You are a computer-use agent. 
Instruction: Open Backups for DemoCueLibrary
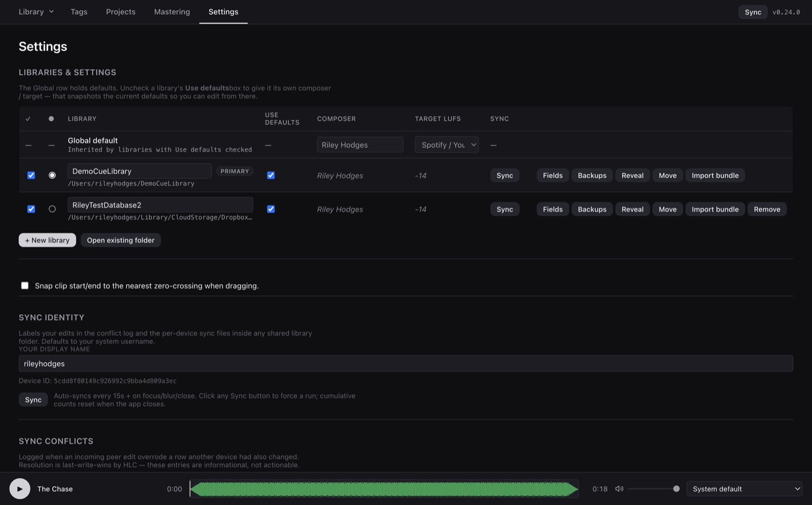[x=592, y=175]
